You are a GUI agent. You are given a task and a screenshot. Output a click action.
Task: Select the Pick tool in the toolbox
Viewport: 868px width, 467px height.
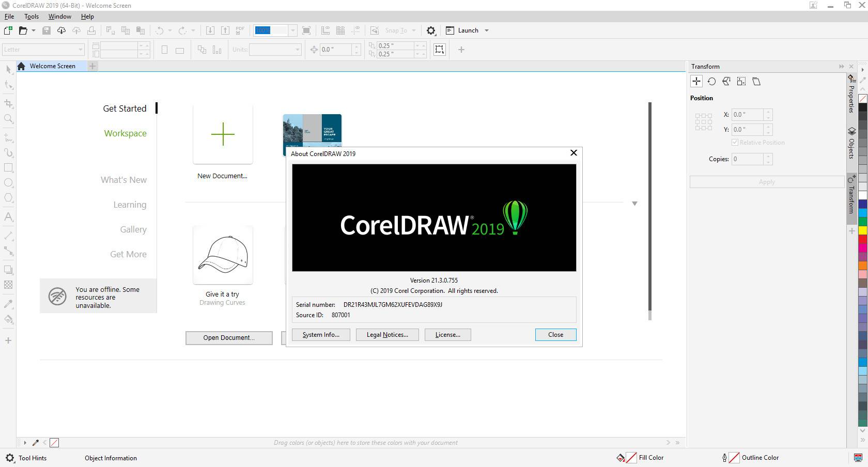(8, 70)
